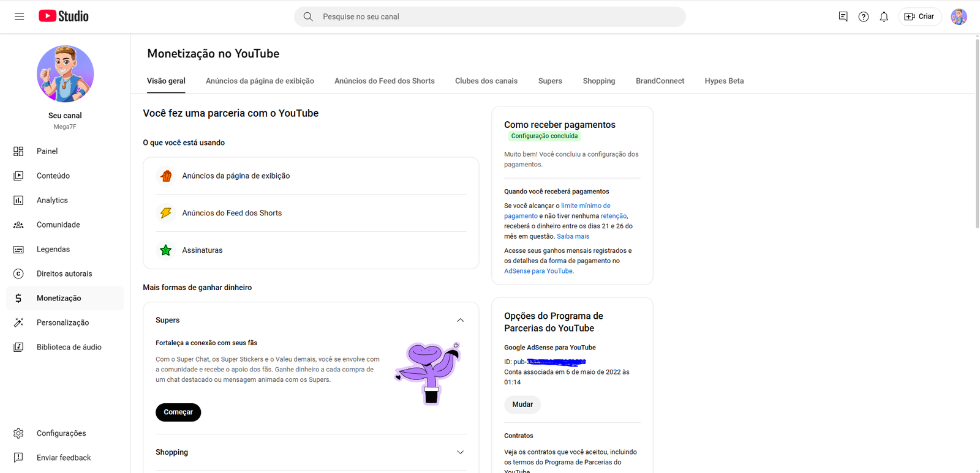Click the Comunidade people icon
Image resolution: width=980 pixels, height=473 pixels.
(18, 225)
